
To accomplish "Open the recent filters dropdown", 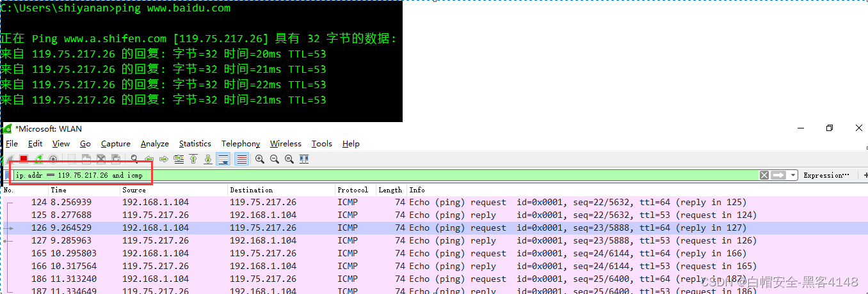I will point(793,175).
